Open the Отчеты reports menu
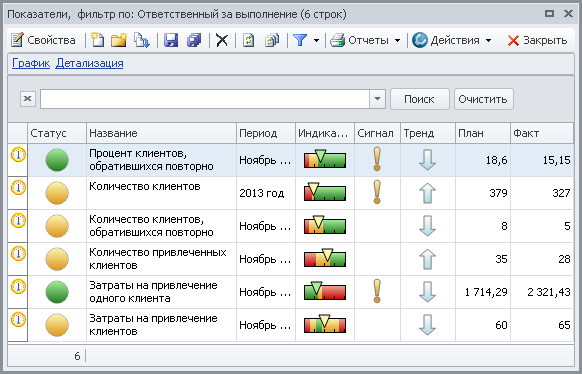The height and width of the screenshot is (374, 582). pos(365,40)
